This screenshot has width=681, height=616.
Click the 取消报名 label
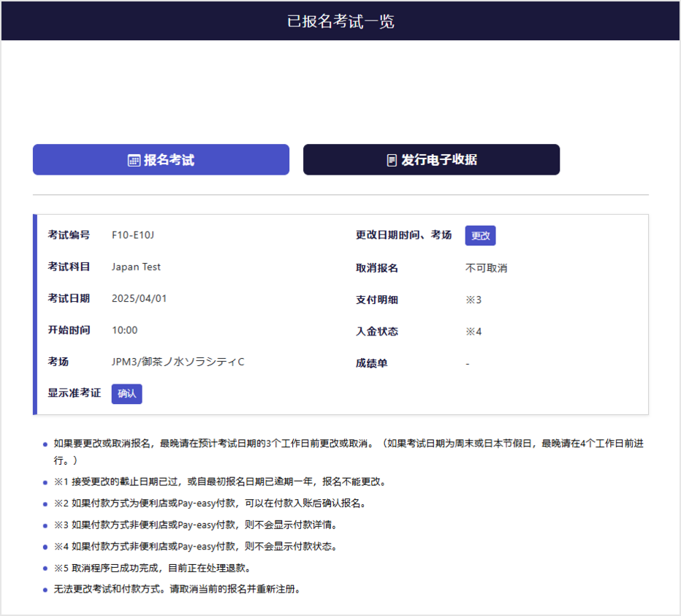[377, 268]
